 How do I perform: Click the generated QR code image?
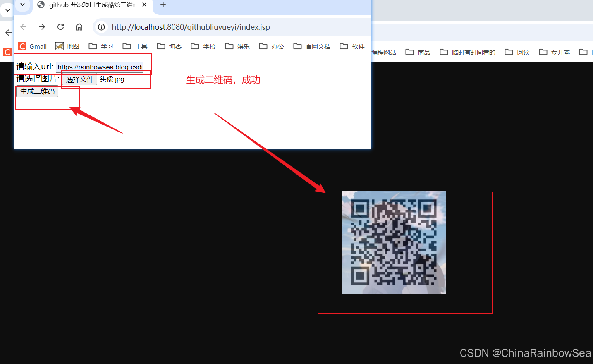pyautogui.click(x=394, y=242)
